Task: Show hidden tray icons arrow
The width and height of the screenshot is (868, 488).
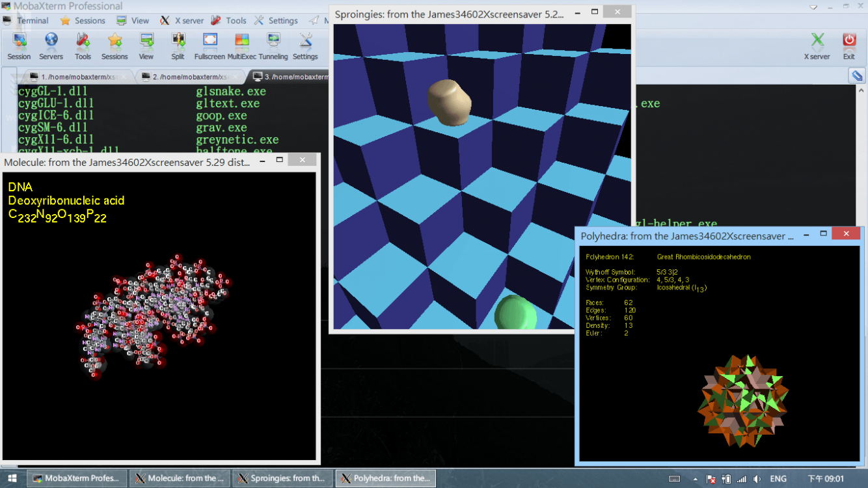Action: click(x=696, y=479)
